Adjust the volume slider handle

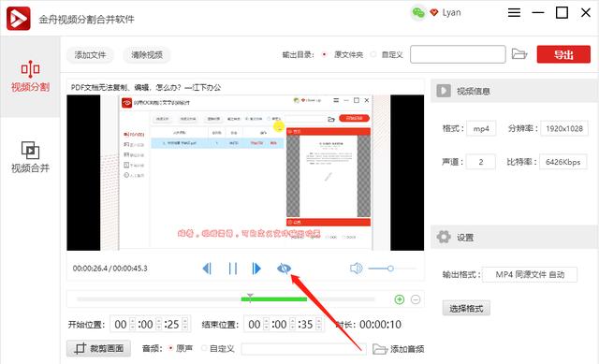tap(390, 269)
